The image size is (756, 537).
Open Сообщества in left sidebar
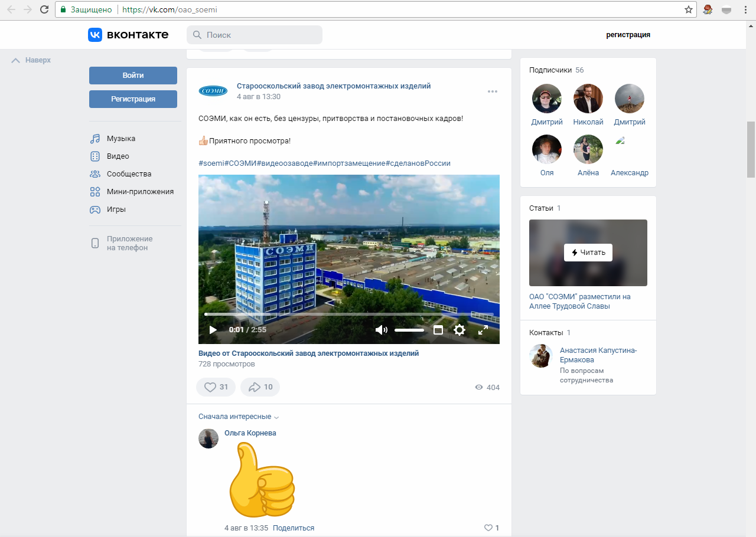129,174
